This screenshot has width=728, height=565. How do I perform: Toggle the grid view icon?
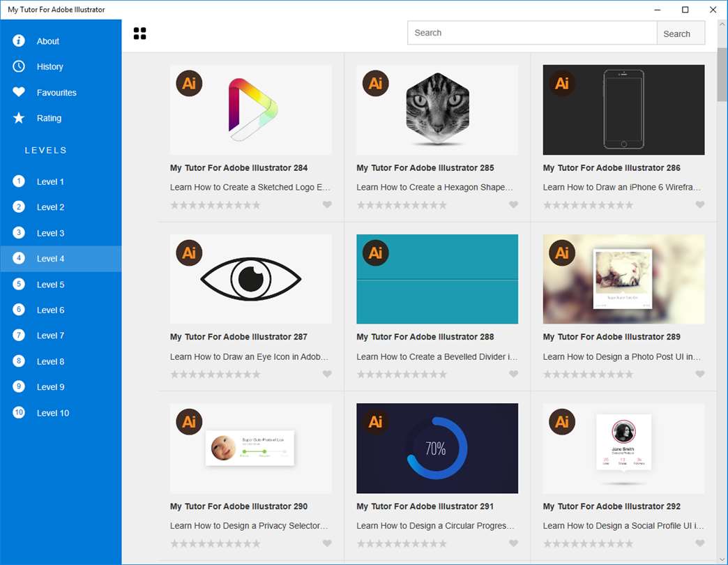pos(139,33)
